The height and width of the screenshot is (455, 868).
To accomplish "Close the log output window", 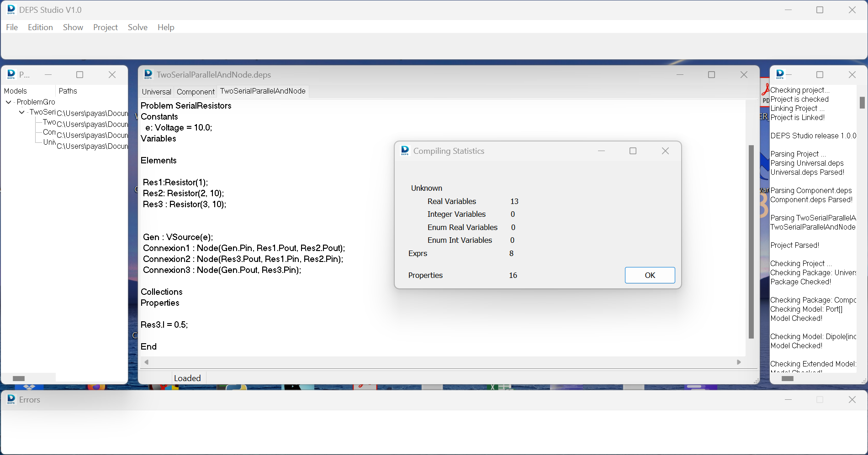I will (x=852, y=75).
